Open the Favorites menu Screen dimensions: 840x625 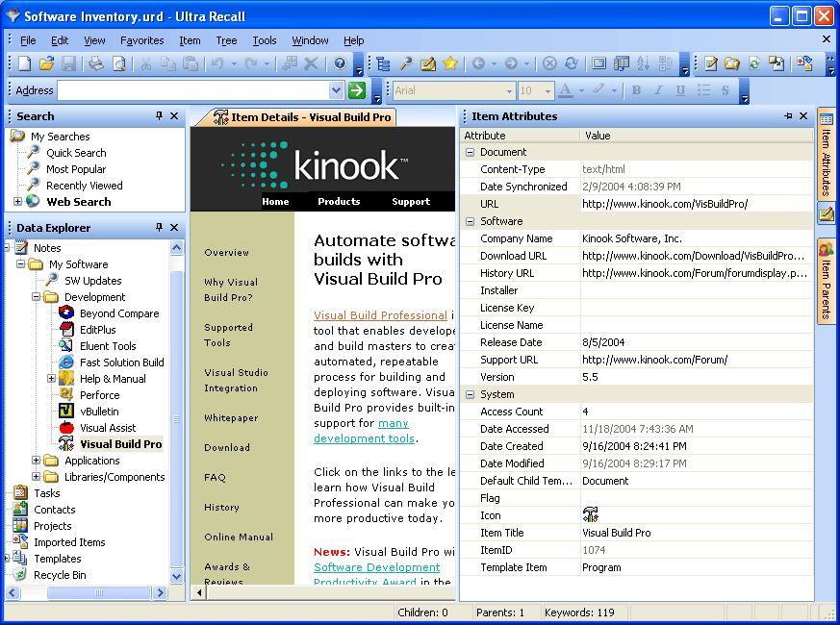(x=142, y=40)
